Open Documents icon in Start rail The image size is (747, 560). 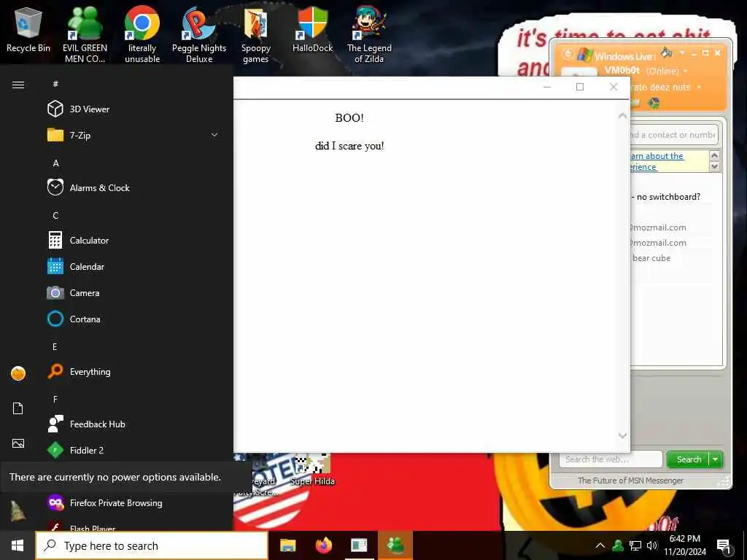[18, 408]
